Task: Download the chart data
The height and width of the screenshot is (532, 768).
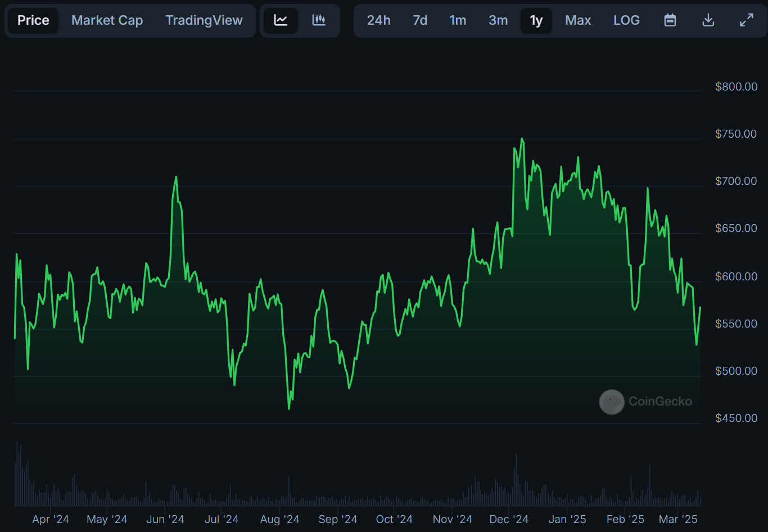Action: 708,20
